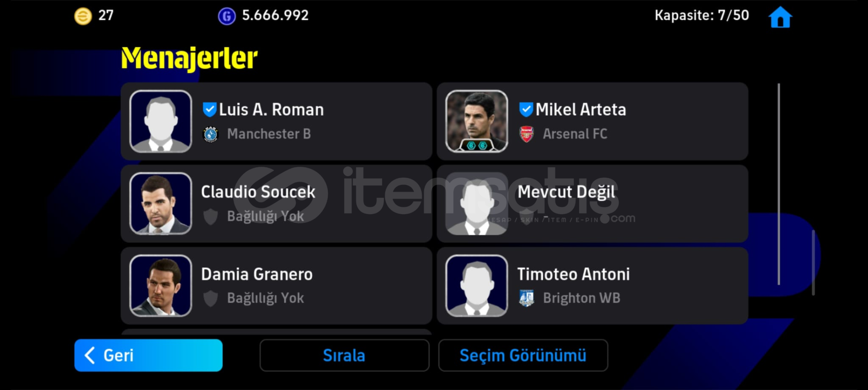This screenshot has width=868, height=390.
Task: Tap Damia Granero's grey shield icon
Action: point(210,298)
